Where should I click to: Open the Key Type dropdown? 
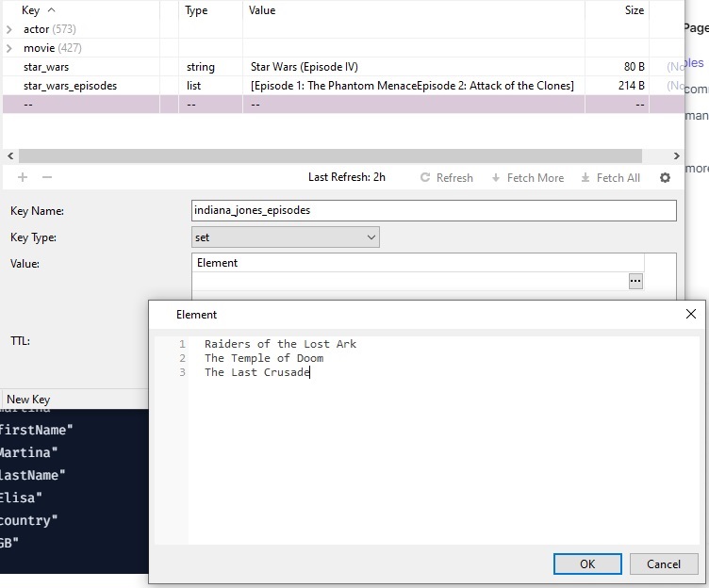coord(286,237)
